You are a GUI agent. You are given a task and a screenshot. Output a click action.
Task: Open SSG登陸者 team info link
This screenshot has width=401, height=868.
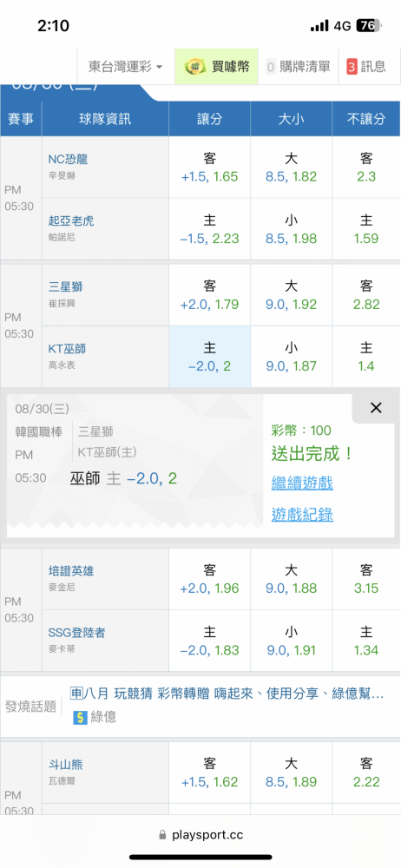pyautogui.click(x=76, y=632)
